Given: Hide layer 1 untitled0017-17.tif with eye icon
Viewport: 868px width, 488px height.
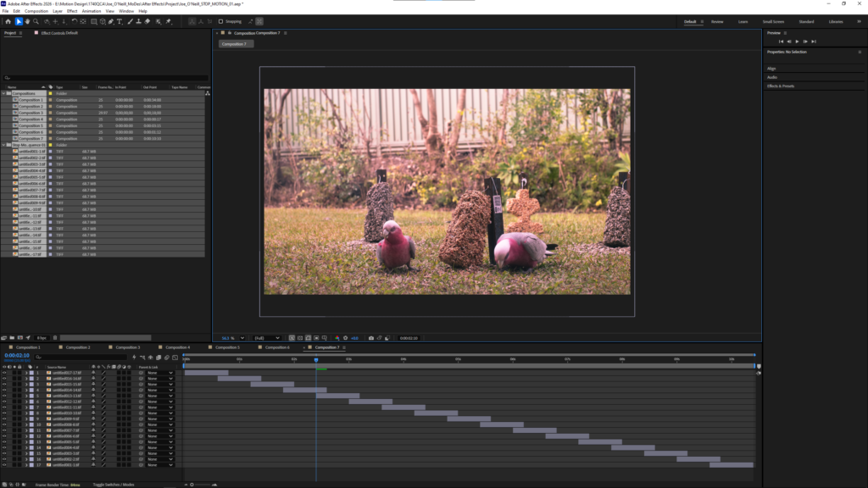Looking at the screenshot, I should [x=4, y=373].
